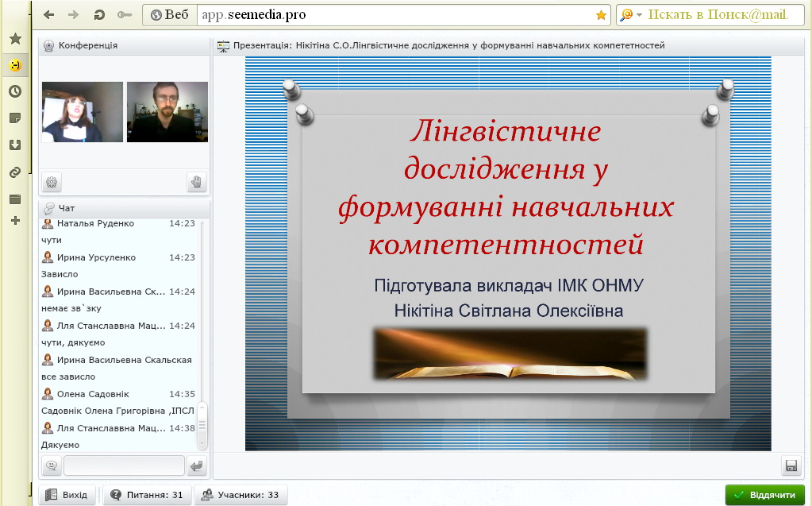Click the Вихід exit button

coord(67,495)
